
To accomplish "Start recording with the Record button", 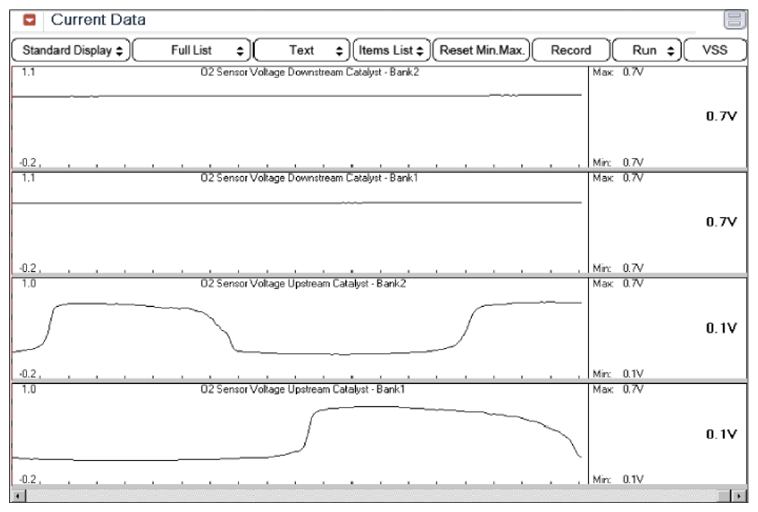I will [570, 49].
